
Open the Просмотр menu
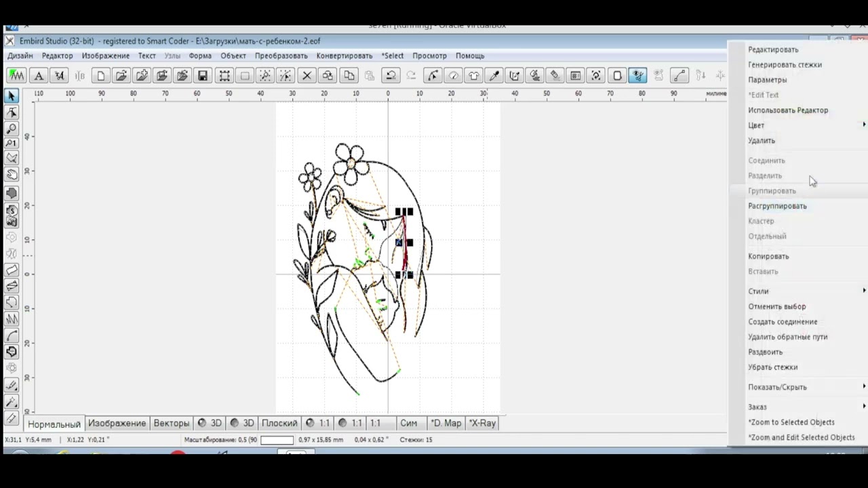429,56
